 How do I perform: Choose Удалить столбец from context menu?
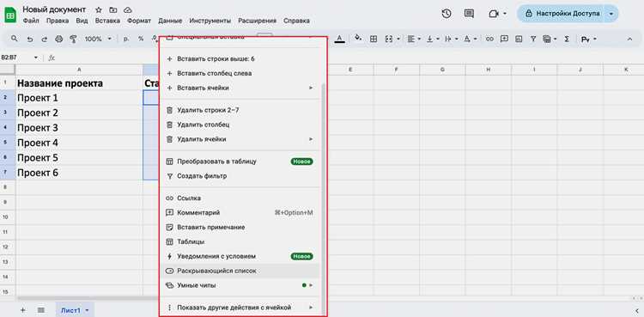coord(240,125)
